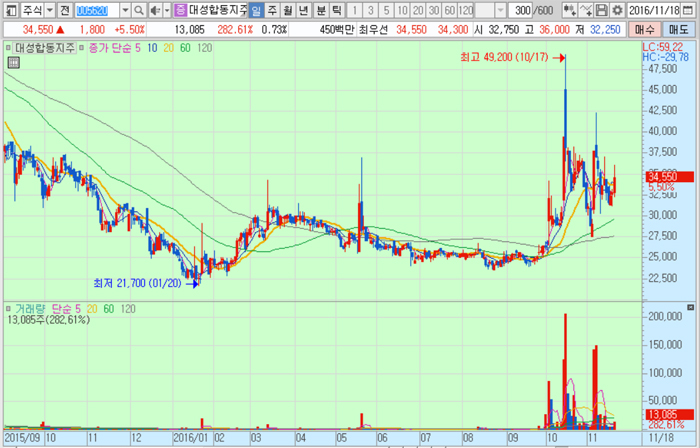Screen dimensions: 700x448
Task: Toggle the 일 daily period button
Action: pyautogui.click(x=257, y=10)
